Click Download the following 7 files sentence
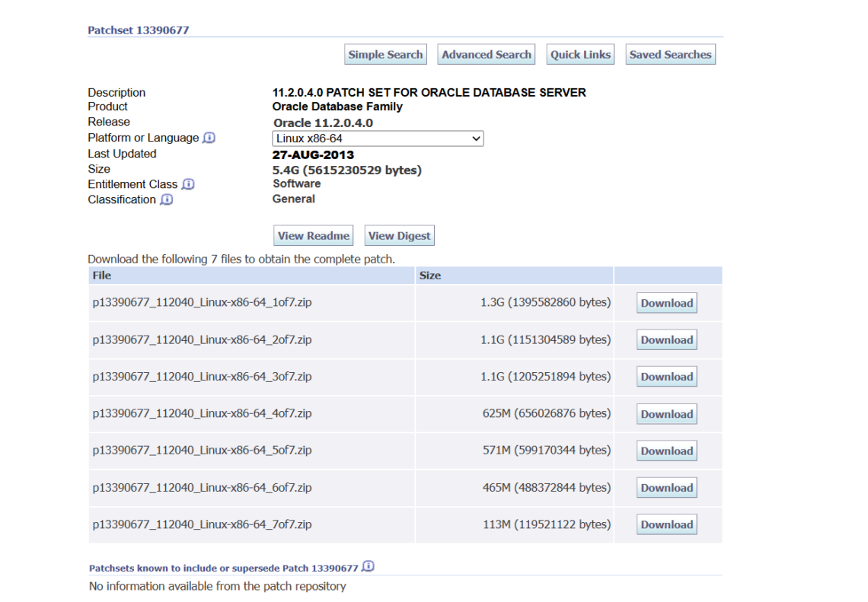Screen dimensions: 868x602 [x=241, y=260]
